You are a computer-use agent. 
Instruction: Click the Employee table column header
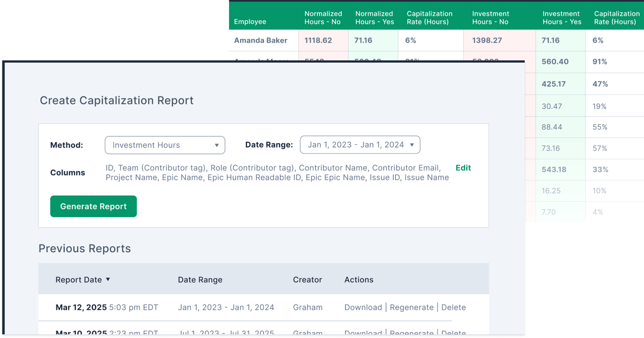tap(250, 22)
